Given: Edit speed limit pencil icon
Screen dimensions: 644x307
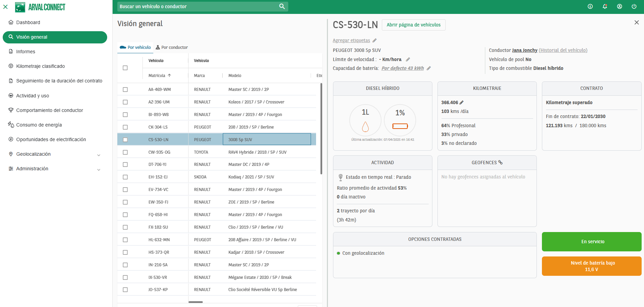Looking at the screenshot, I should [408, 59].
